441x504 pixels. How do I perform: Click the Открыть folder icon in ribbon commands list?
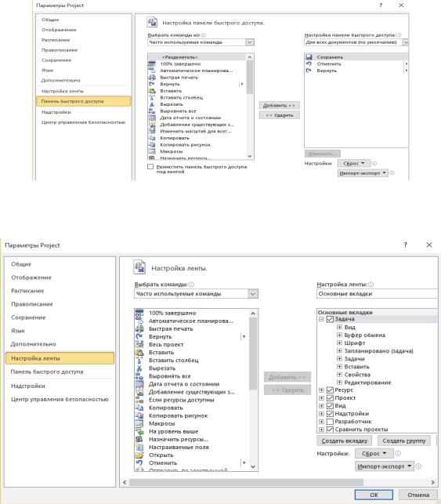(139, 455)
